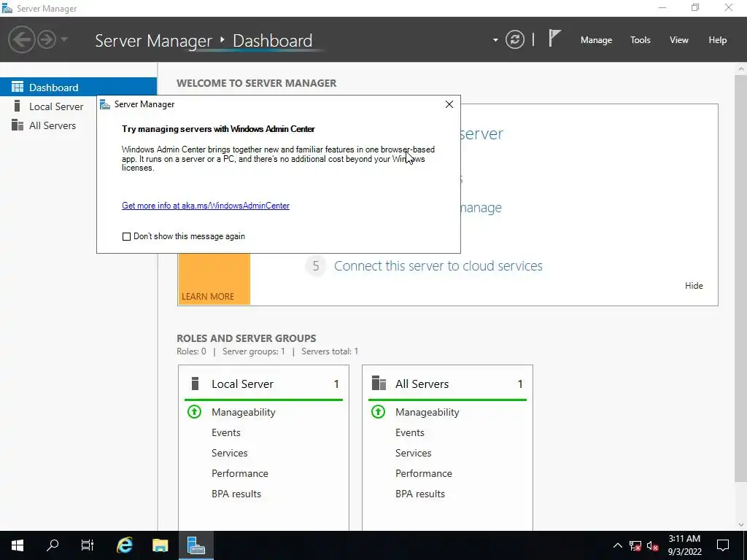This screenshot has height=560, width=747.
Task: Click the forward navigation arrow icon
Action: 47,39
